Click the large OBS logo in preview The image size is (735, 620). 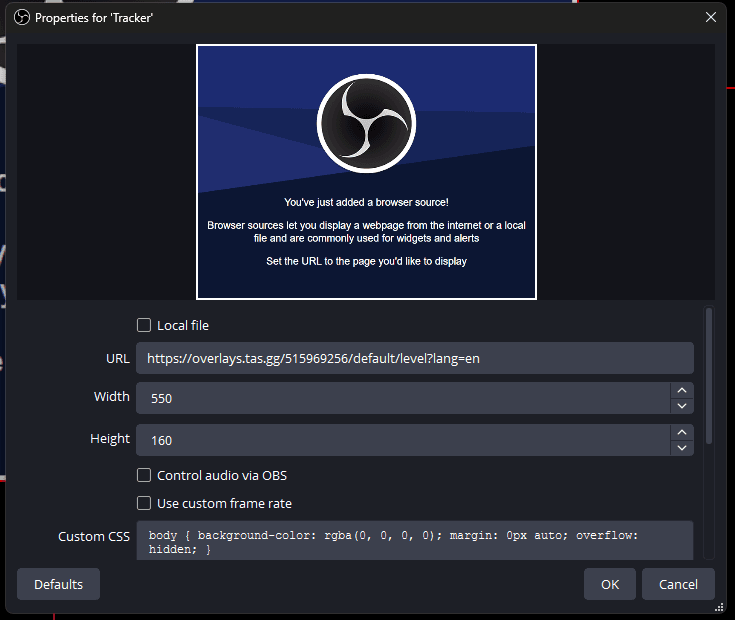pos(366,123)
